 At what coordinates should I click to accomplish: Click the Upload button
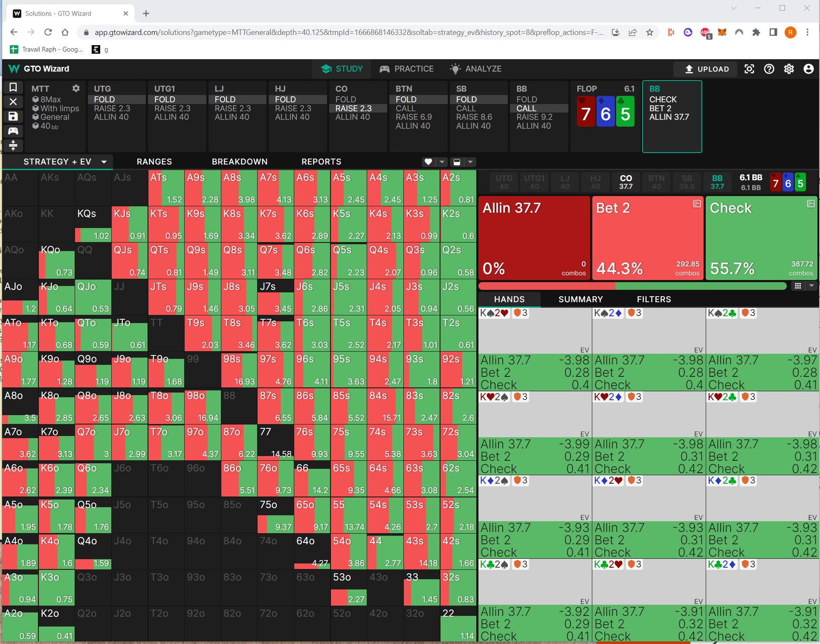pos(706,69)
